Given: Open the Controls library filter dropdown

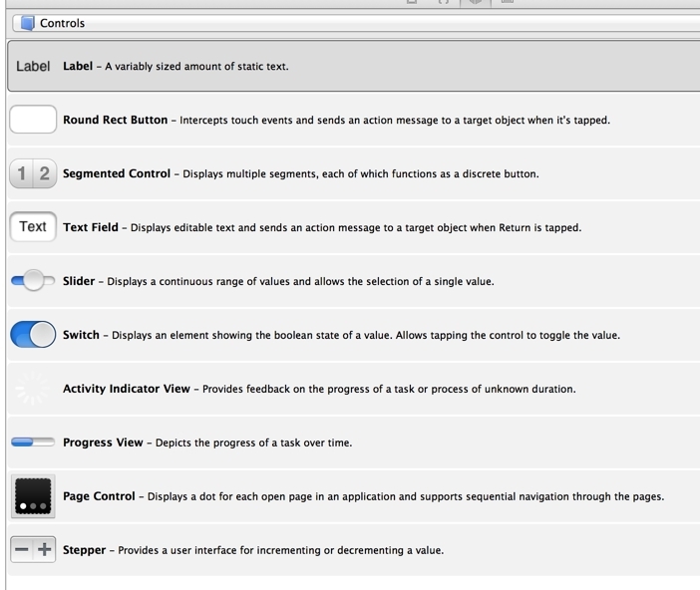Looking at the screenshot, I should point(356,23).
